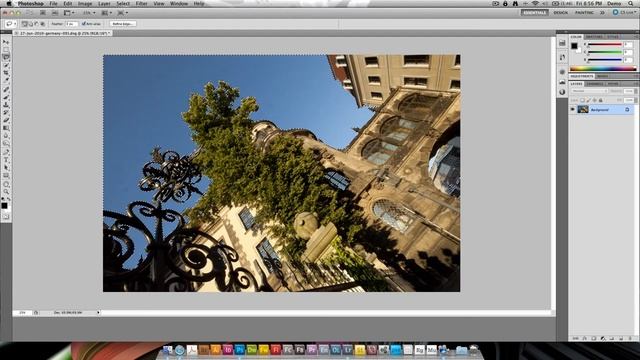Select the Brush tool
This screenshot has height=360, width=640.
coord(6,97)
